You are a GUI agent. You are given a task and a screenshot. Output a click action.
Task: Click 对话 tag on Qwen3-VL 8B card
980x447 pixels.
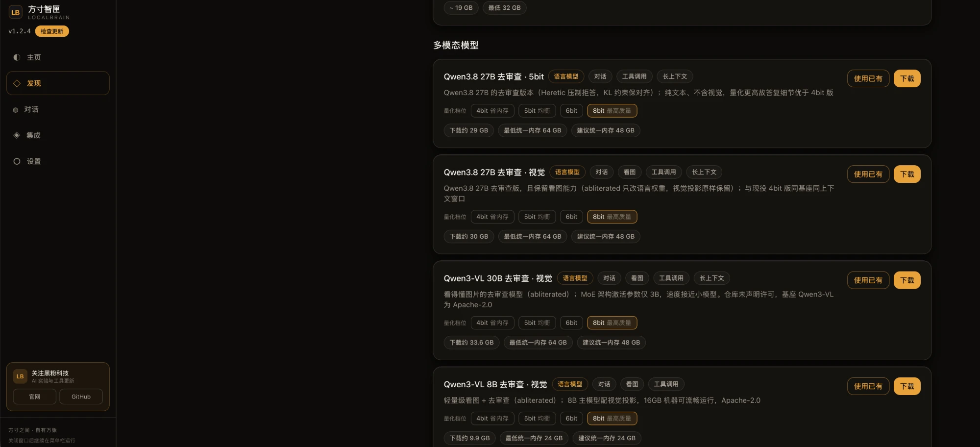point(604,384)
